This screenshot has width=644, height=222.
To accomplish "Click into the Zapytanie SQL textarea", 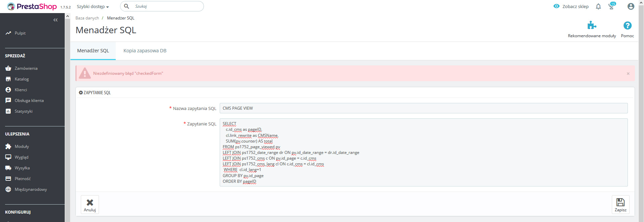I will [424, 152].
